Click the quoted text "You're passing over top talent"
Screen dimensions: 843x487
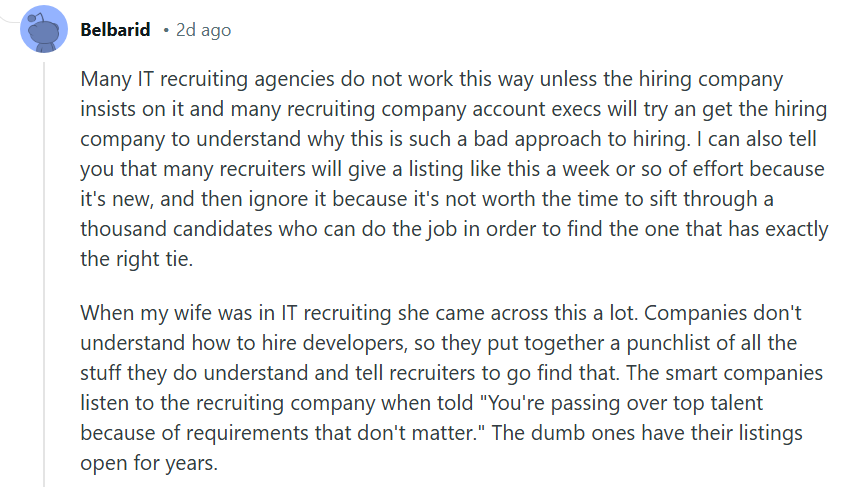point(624,403)
